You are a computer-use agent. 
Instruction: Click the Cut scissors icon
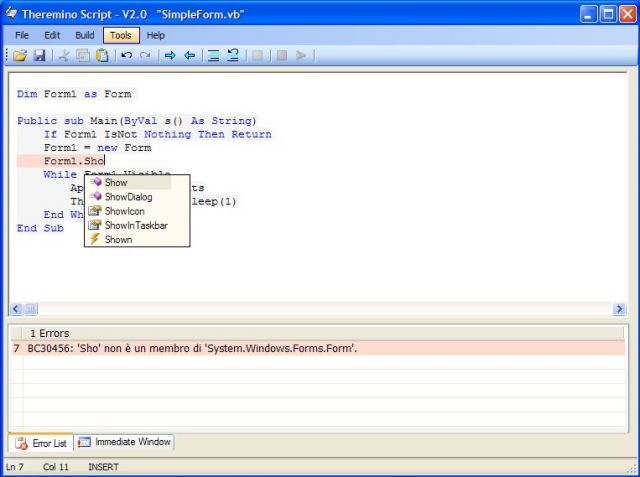[65, 56]
